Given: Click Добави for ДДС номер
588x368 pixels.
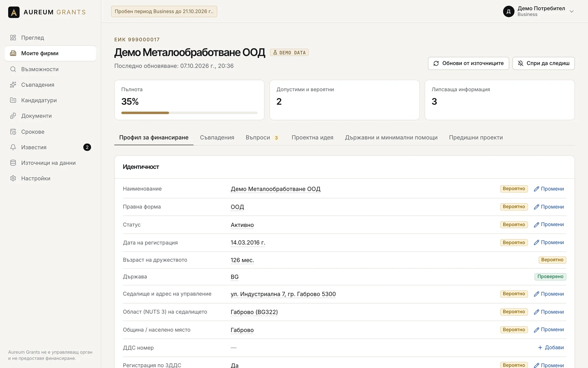Looking at the screenshot, I should click(x=551, y=347).
